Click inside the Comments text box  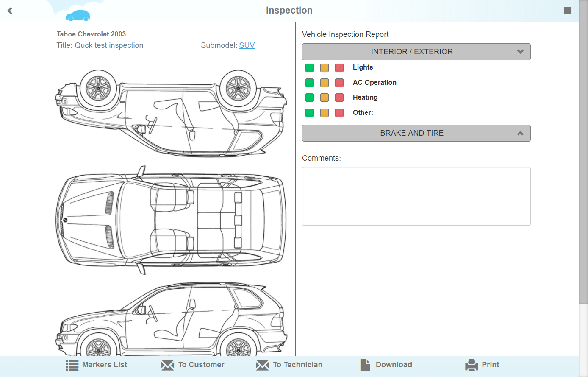click(x=416, y=196)
